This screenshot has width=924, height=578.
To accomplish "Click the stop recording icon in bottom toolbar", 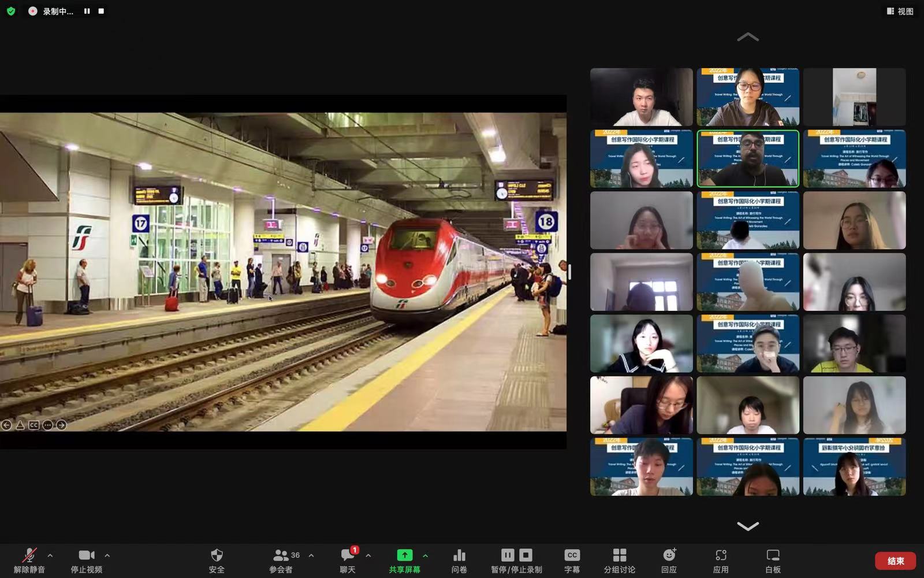I will (526, 555).
